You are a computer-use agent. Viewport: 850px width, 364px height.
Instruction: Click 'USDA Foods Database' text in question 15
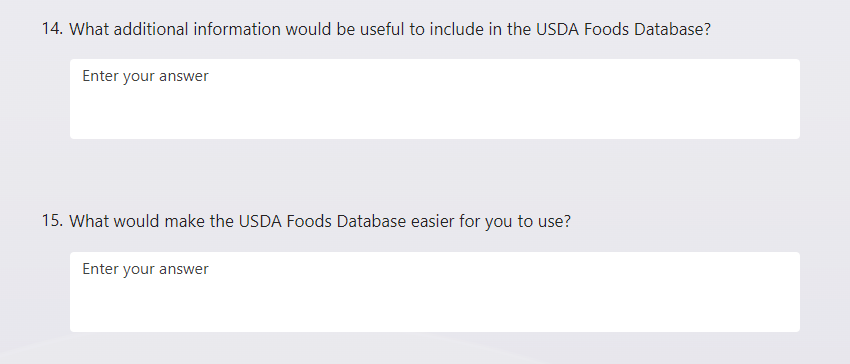(322, 221)
